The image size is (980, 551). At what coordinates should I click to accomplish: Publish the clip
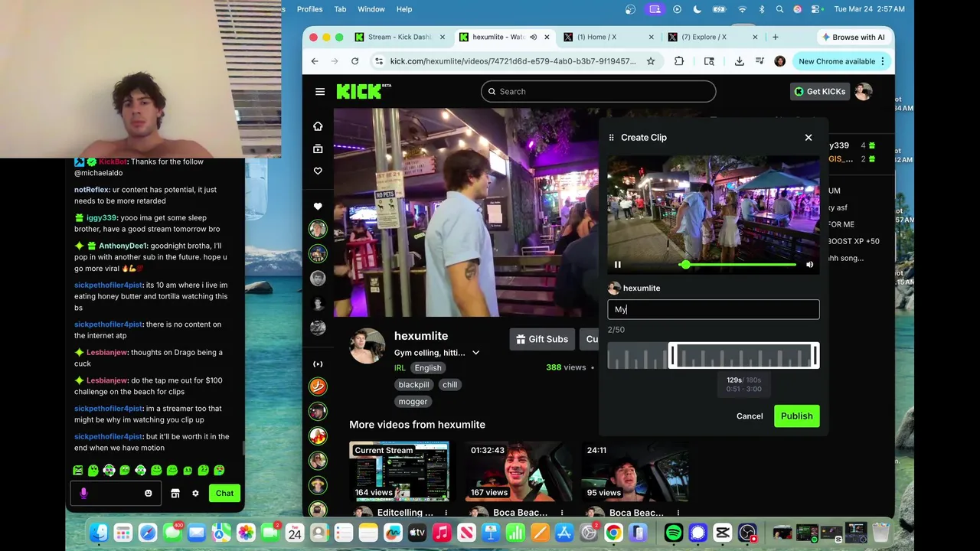click(796, 416)
